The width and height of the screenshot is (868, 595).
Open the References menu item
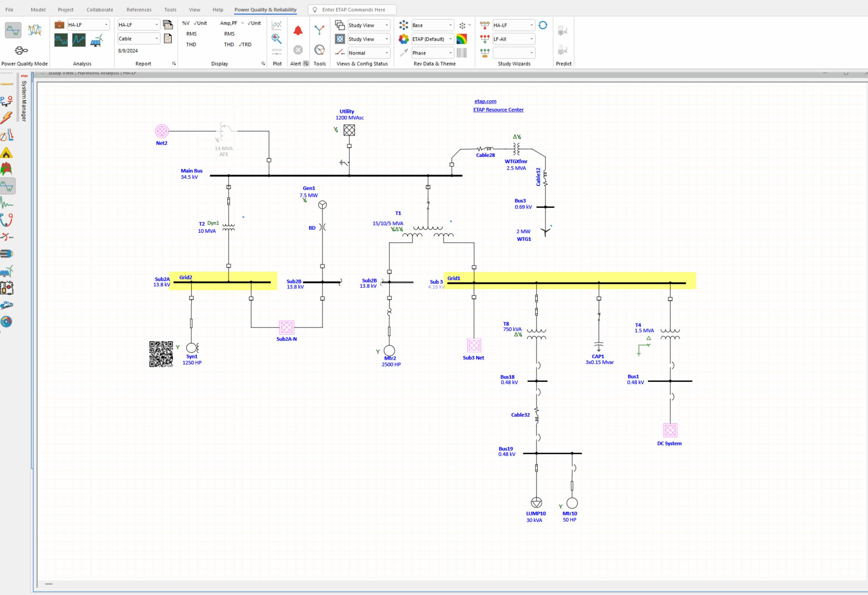pyautogui.click(x=139, y=9)
